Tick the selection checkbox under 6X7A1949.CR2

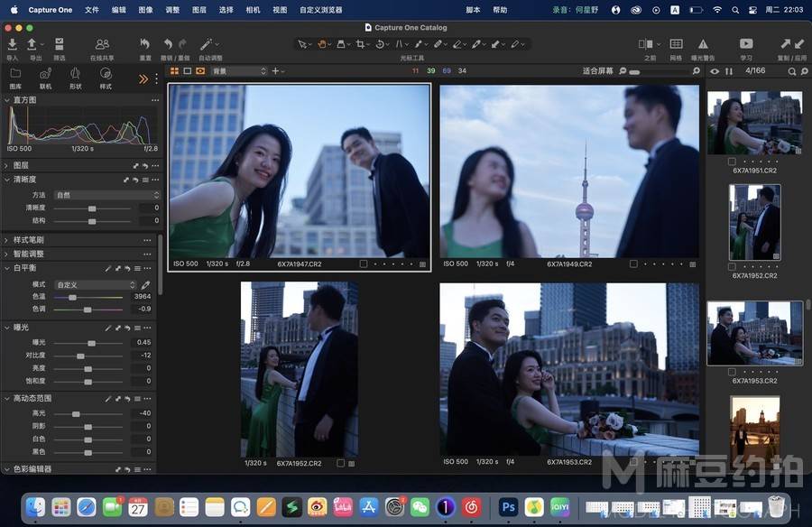coord(633,263)
